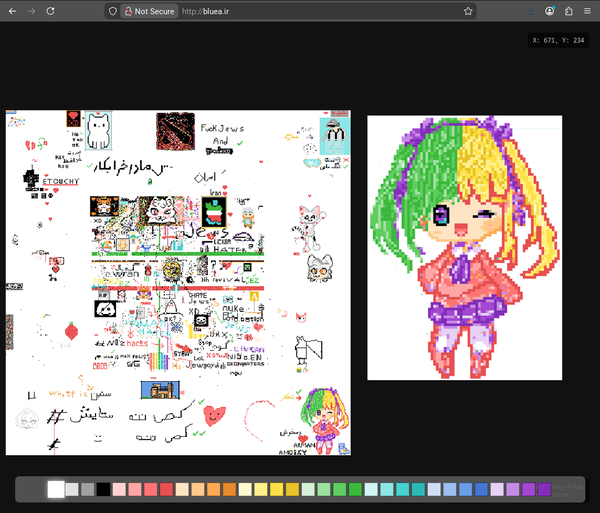Open the extensions puzzle icon
The height and width of the screenshot is (513, 600).
pyautogui.click(x=569, y=11)
